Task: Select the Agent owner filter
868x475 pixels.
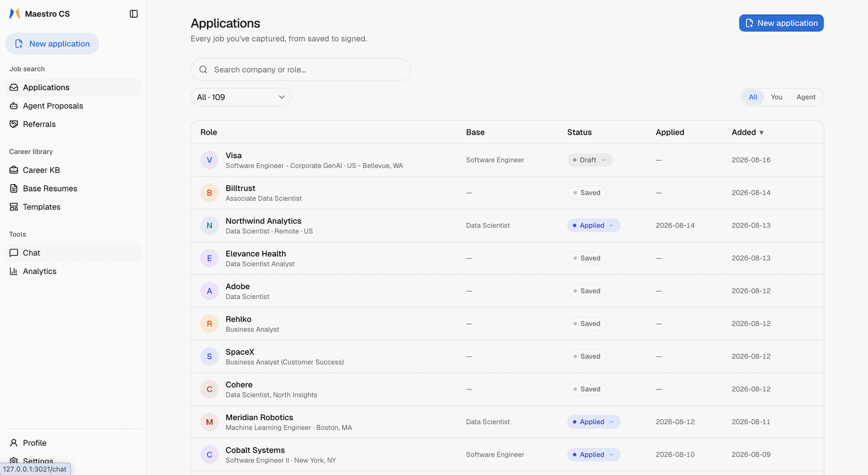Action: pyautogui.click(x=806, y=97)
